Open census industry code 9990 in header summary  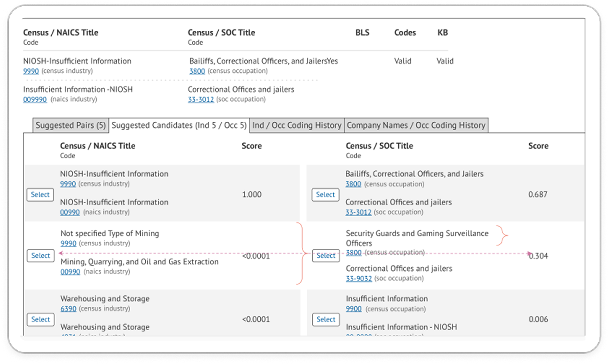31,71
